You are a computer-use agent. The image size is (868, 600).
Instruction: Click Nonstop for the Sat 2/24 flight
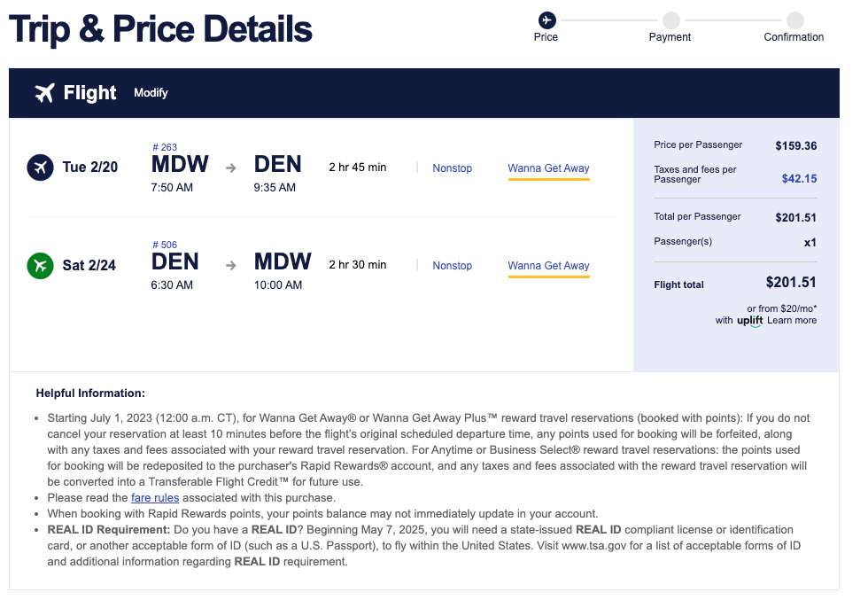452,265
